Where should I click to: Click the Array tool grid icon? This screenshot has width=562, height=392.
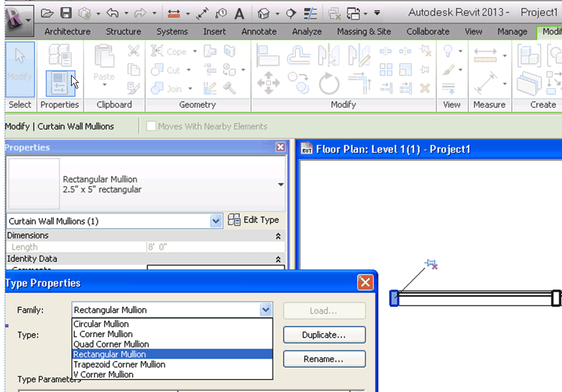pyautogui.click(x=386, y=69)
